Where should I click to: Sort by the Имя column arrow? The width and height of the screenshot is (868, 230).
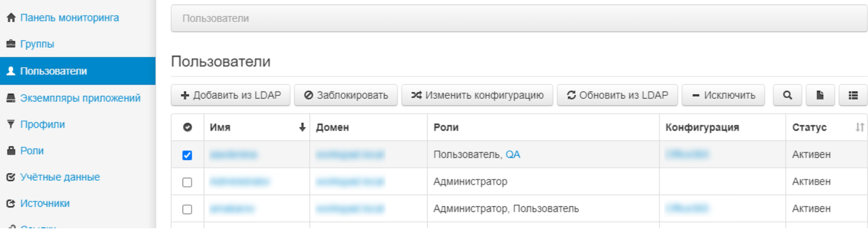click(302, 127)
